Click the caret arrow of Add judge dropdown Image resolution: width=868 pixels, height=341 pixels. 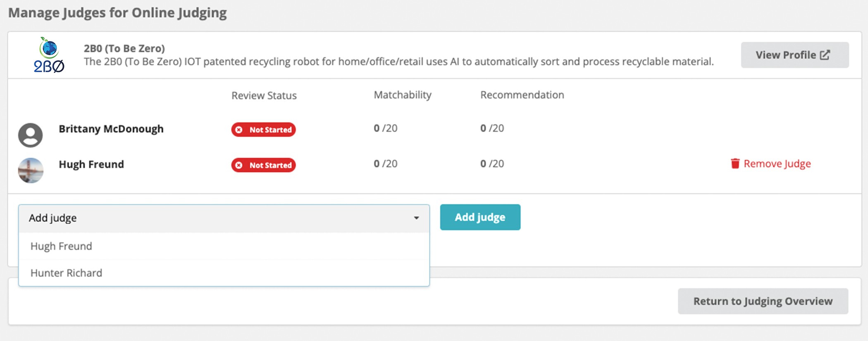(416, 218)
